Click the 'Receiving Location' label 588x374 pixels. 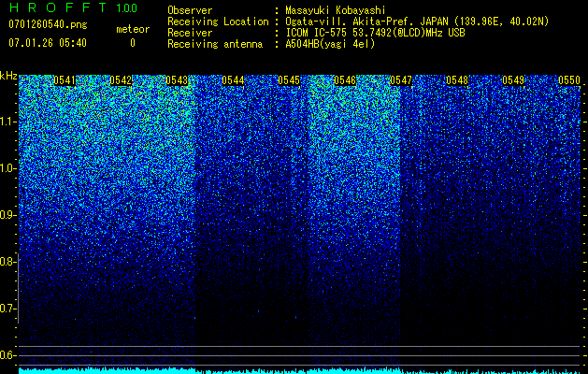point(218,22)
